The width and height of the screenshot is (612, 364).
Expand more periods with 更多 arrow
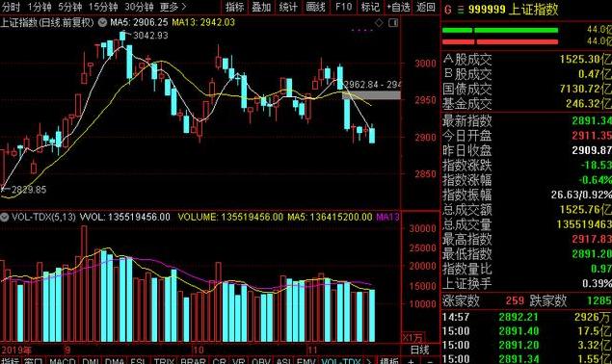point(173,7)
